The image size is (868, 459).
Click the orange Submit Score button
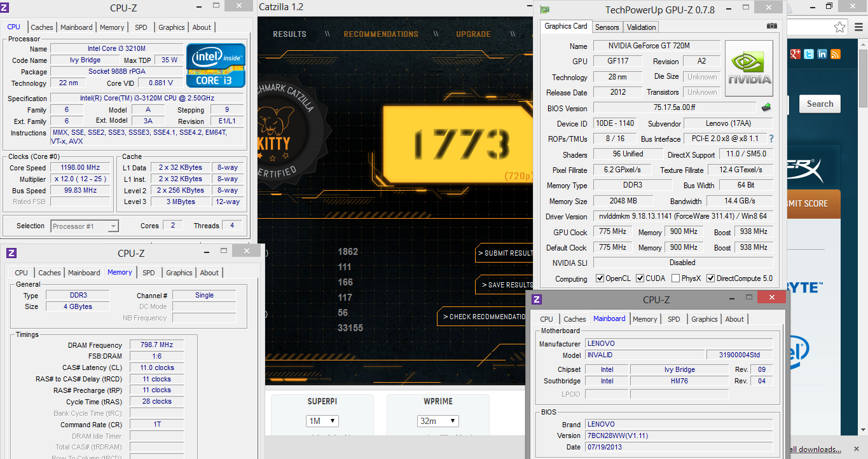pos(813,203)
